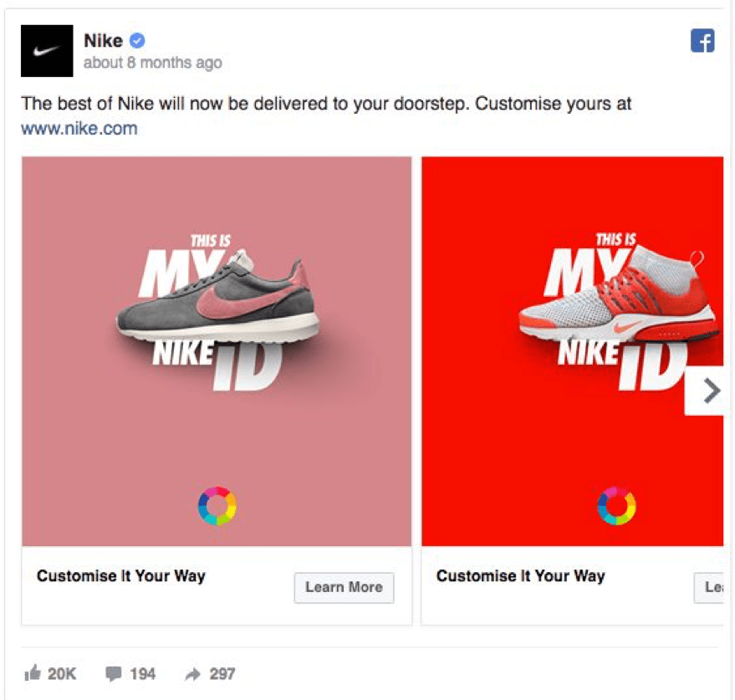Click the NikeID color wheel on the red card
735x700 pixels.
click(615, 504)
